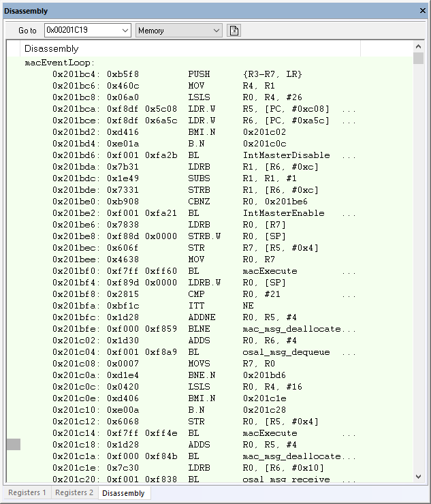Switch to the Registers 2 tab
Viewport: 431px width, 504px height.
pos(74,493)
